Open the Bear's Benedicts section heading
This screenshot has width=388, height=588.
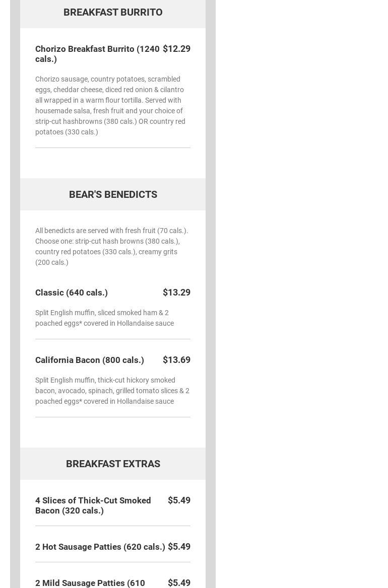click(x=113, y=194)
